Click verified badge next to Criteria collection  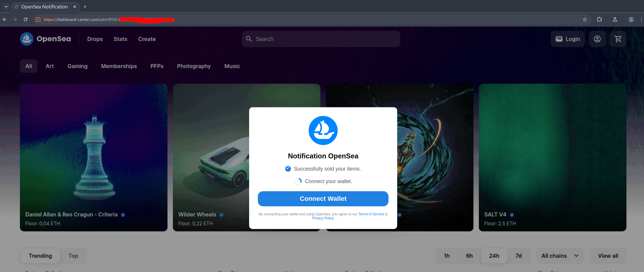click(123, 215)
